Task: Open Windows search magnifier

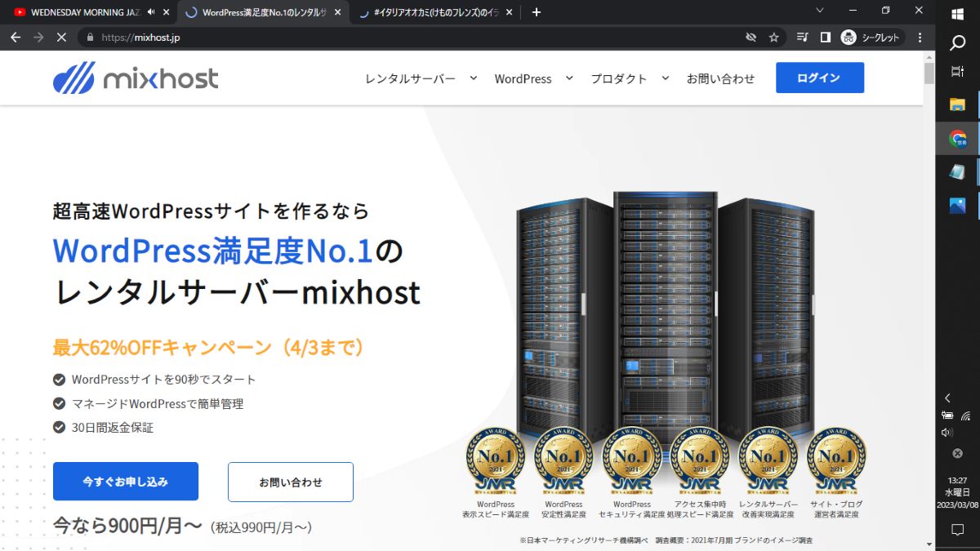Action: point(958,43)
